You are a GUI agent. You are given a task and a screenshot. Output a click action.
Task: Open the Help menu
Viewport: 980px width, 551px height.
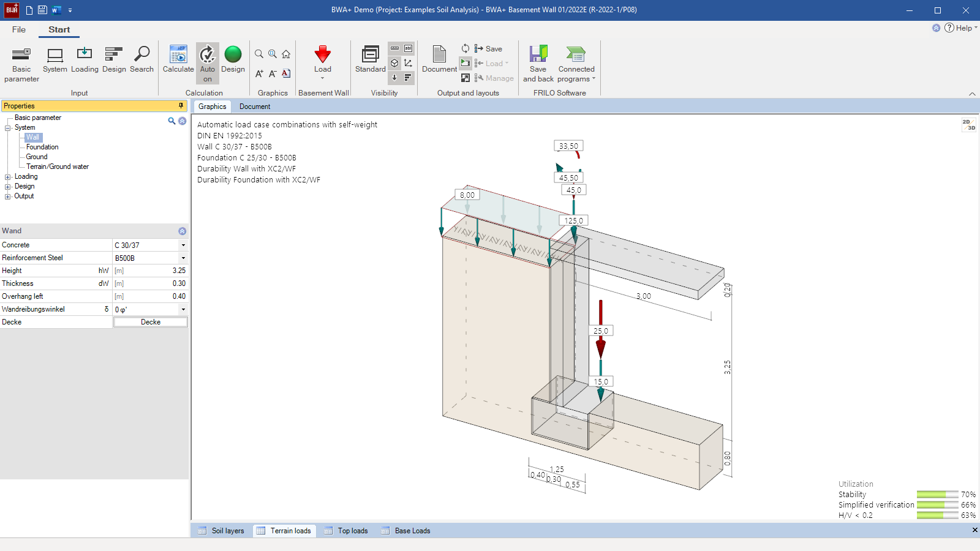tap(960, 28)
